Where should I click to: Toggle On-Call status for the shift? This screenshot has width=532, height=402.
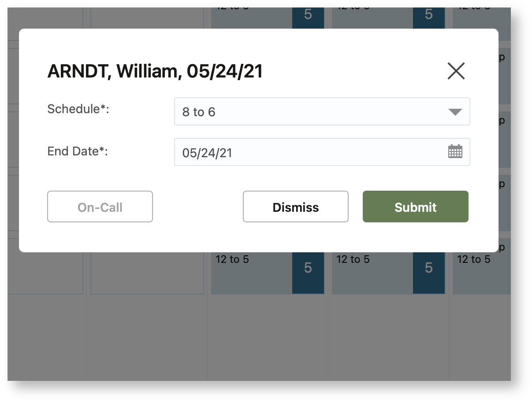(100, 207)
